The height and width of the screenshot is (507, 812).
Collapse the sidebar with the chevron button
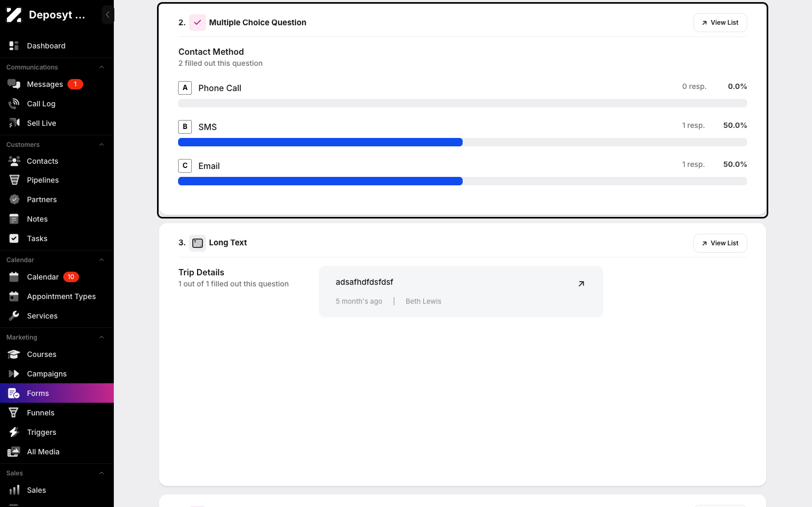pos(107,15)
